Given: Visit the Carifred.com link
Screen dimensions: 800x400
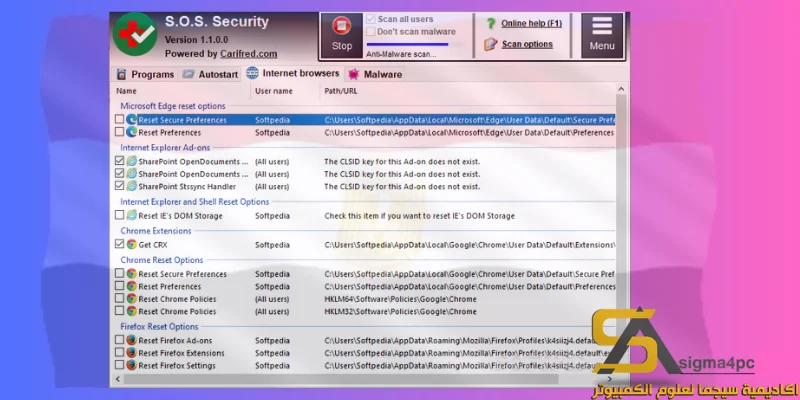Looking at the screenshot, I should pos(248,54).
